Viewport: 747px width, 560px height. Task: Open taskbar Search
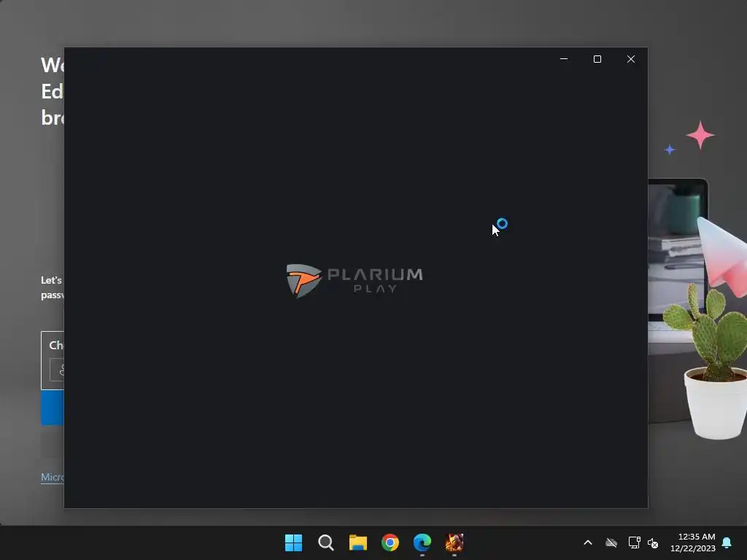(x=326, y=542)
